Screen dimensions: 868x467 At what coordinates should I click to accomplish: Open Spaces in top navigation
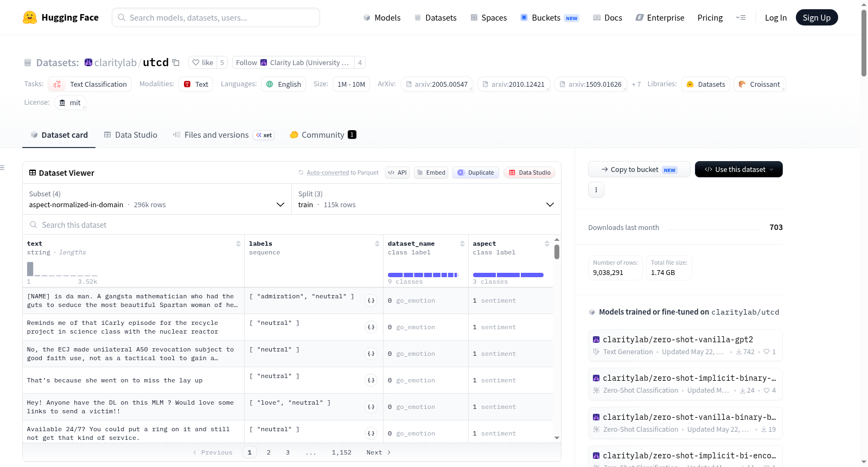[x=489, y=17]
